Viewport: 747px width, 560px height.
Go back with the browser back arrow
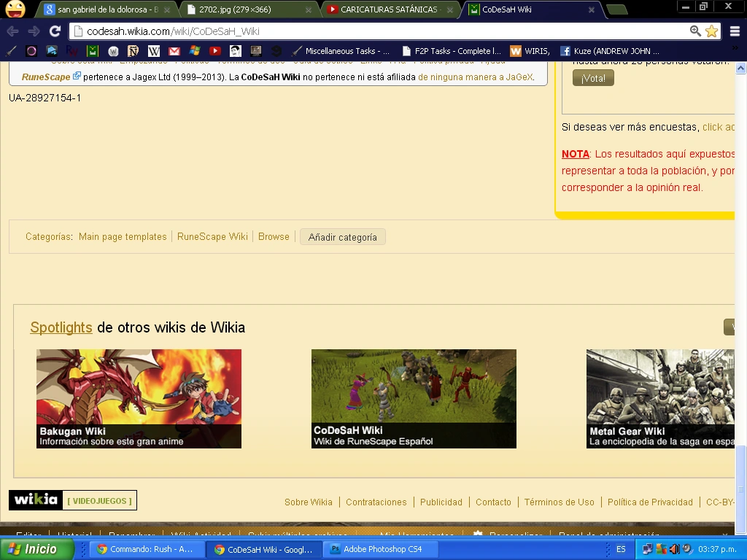pyautogui.click(x=13, y=31)
